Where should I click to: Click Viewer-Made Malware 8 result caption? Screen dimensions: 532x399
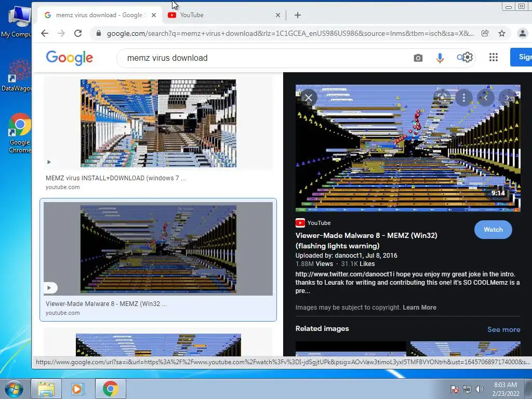pyautogui.click(x=106, y=303)
